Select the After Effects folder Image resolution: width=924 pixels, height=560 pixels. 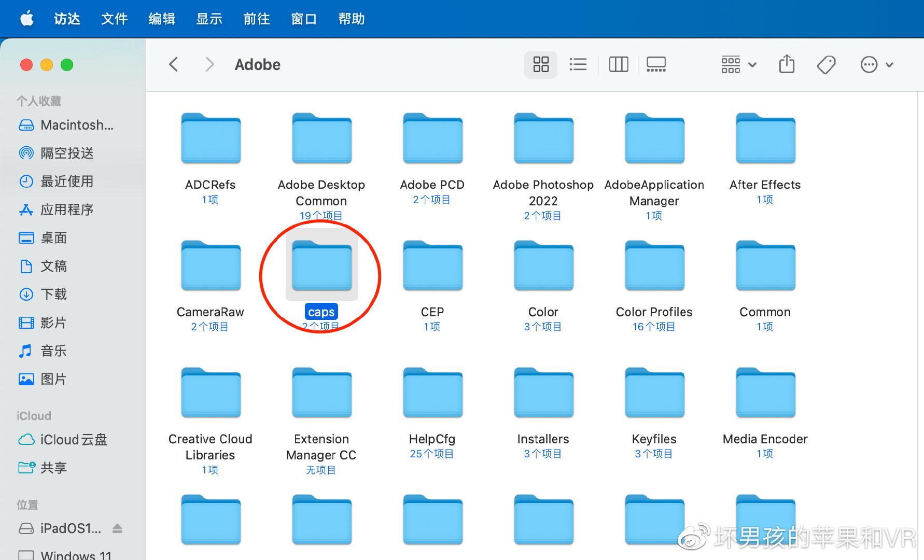pyautogui.click(x=765, y=138)
